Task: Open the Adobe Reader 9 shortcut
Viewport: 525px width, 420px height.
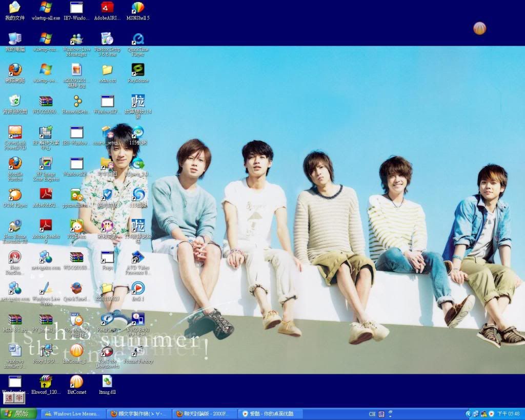Action: click(x=46, y=226)
